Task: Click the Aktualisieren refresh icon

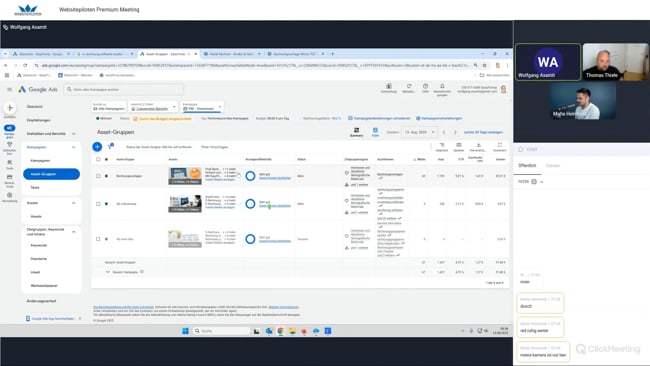Action: [x=409, y=86]
